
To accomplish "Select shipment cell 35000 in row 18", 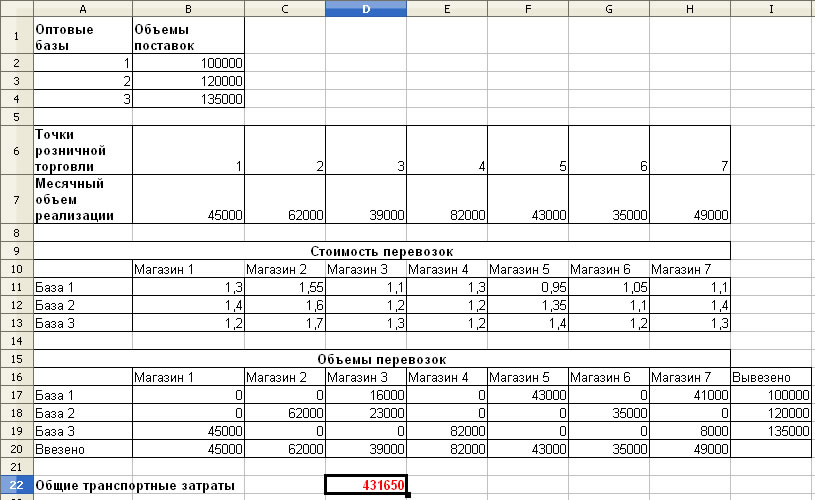I will point(609,413).
